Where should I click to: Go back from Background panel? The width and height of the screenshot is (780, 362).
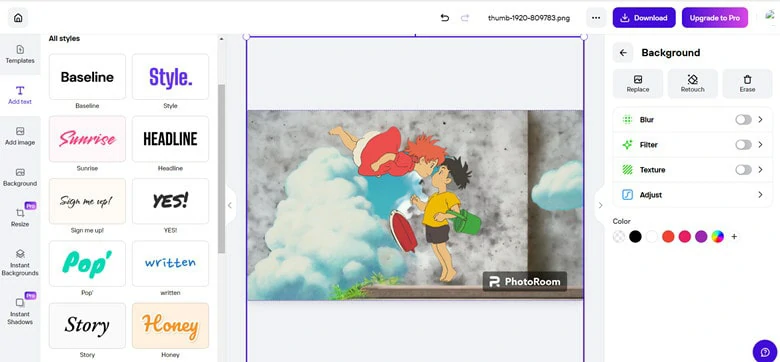(623, 53)
